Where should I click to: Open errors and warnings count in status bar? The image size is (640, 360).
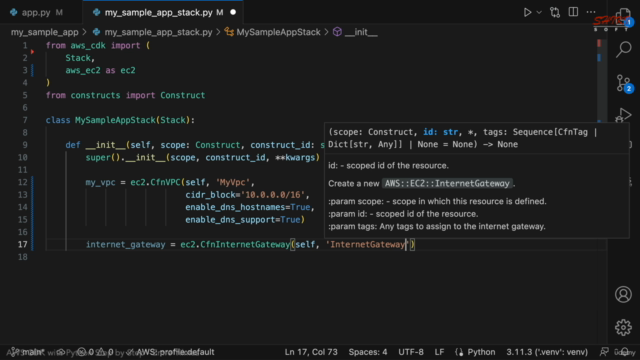95,352
